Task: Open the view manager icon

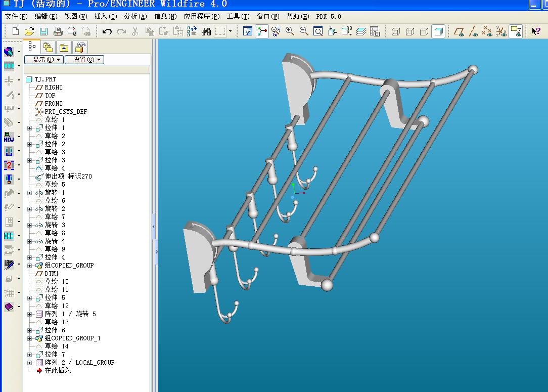Action: tap(375, 31)
